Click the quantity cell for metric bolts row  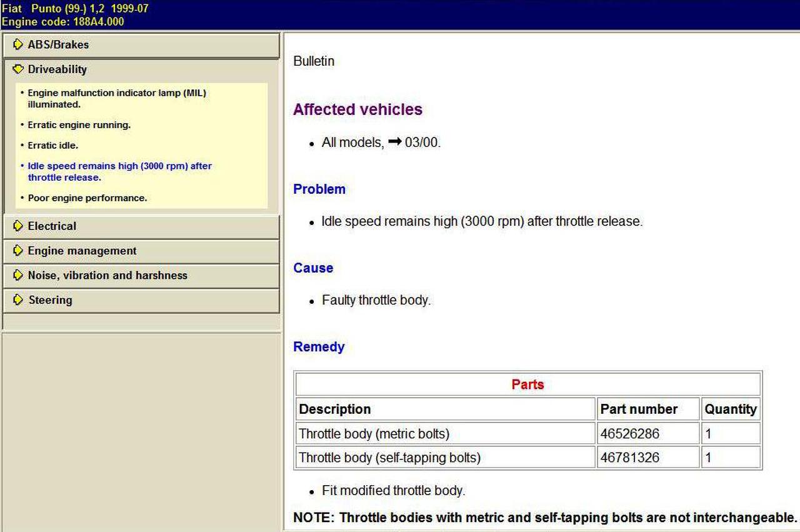(731, 434)
